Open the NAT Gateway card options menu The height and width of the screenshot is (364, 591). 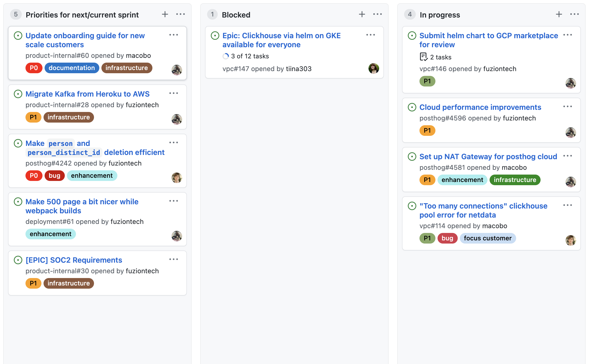tap(568, 156)
